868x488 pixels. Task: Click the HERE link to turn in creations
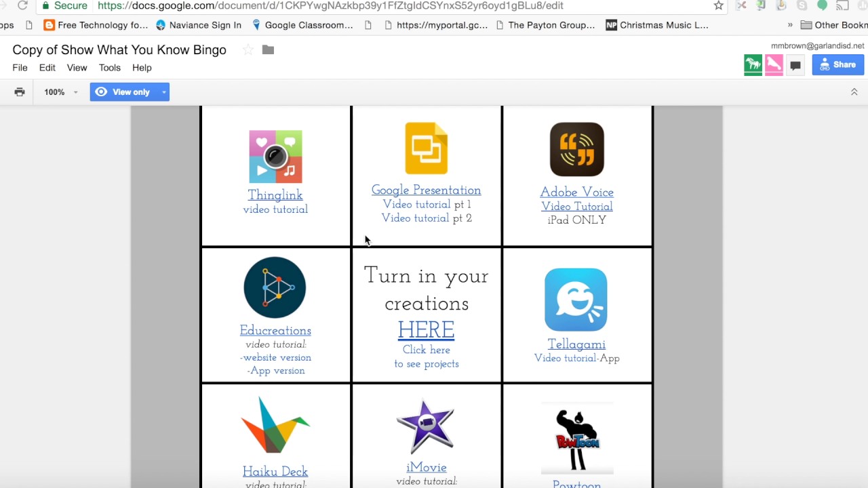point(426,330)
